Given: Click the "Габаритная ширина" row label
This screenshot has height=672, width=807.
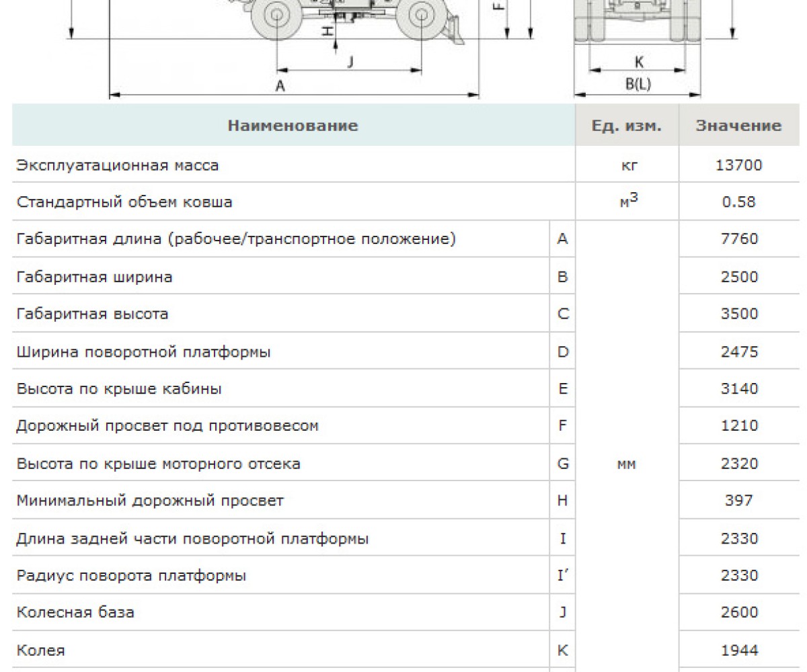Looking at the screenshot, I should (94, 277).
